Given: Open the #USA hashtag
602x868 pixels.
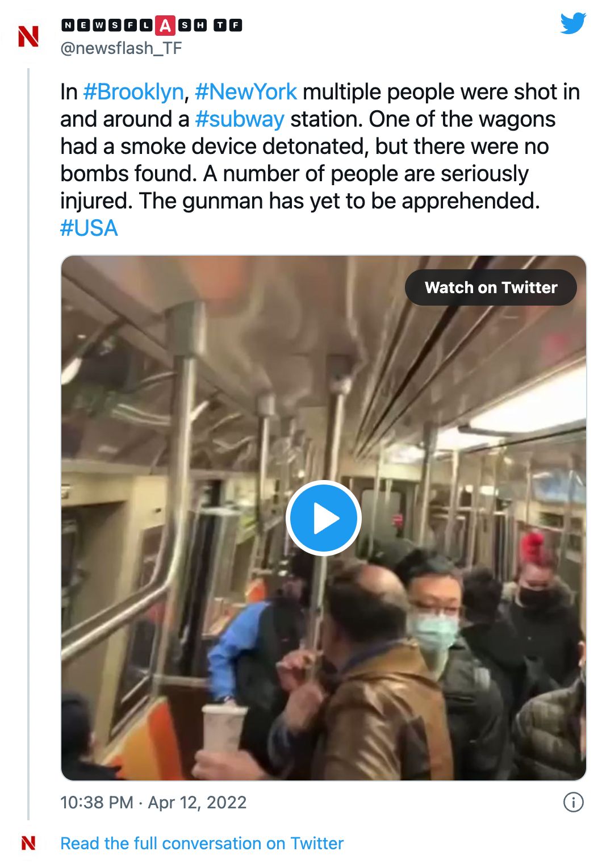Looking at the screenshot, I should (x=89, y=228).
